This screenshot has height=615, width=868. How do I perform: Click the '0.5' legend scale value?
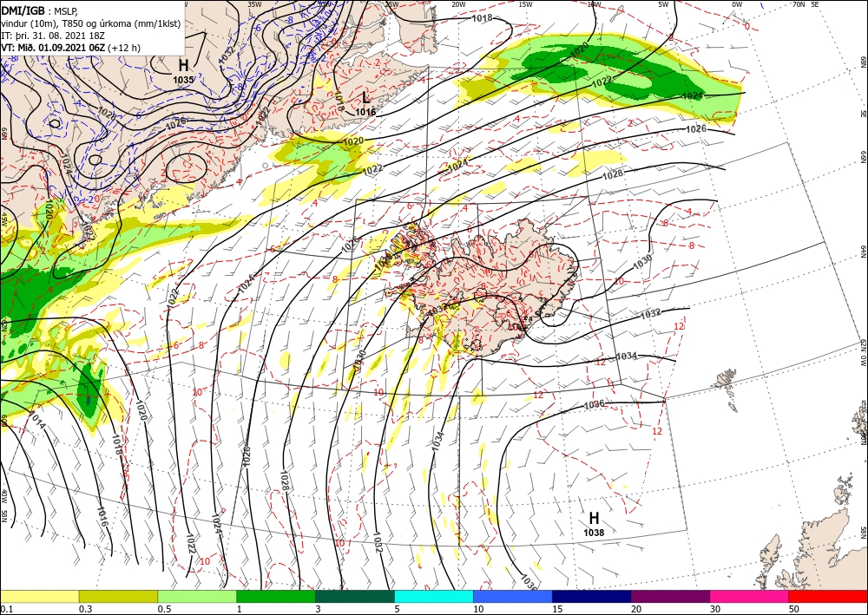164,609
